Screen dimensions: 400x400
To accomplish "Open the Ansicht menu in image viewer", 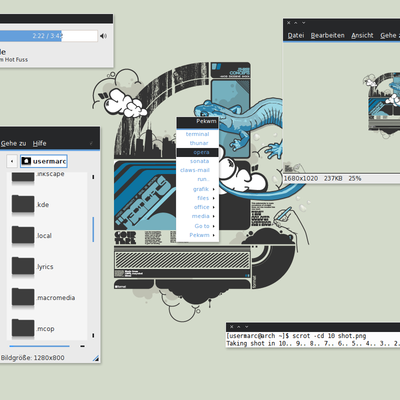I will (362, 35).
